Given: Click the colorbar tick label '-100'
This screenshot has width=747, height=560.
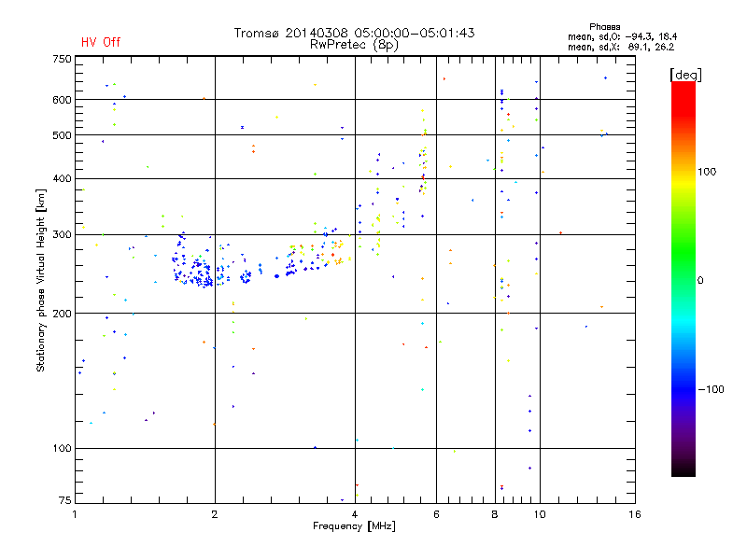Looking at the screenshot, I should point(711,389).
